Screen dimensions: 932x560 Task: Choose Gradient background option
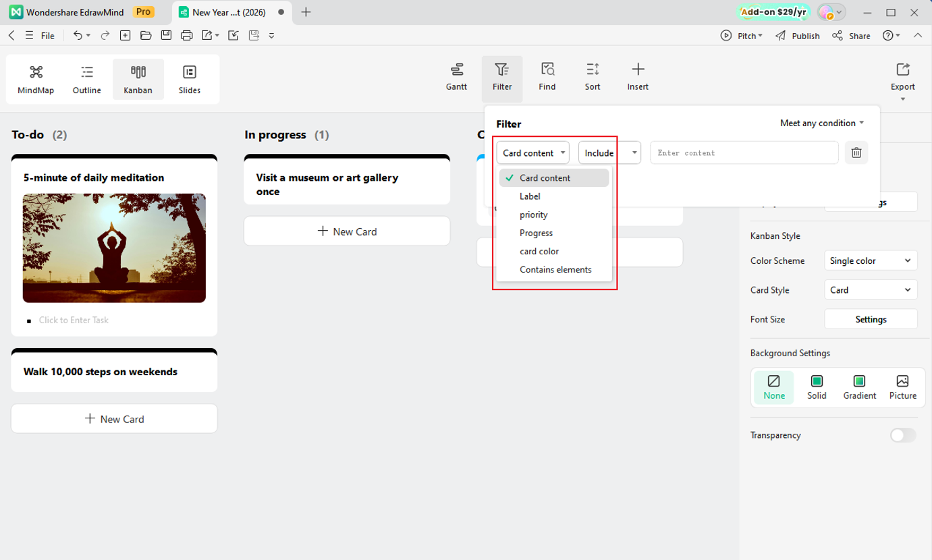tap(859, 387)
